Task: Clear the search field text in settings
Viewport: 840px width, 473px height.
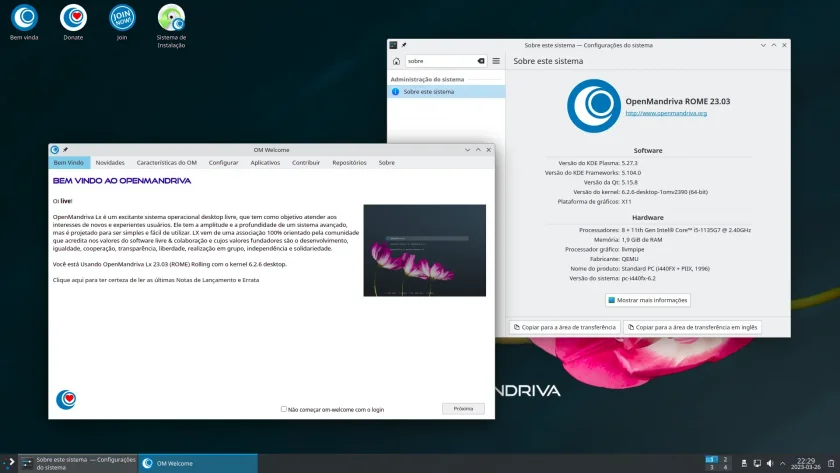Action: [481, 61]
